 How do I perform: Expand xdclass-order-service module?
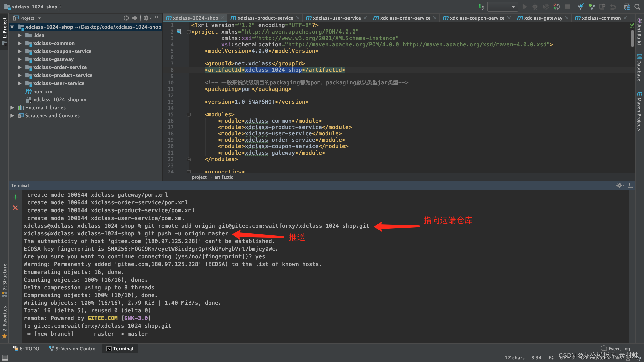20,67
